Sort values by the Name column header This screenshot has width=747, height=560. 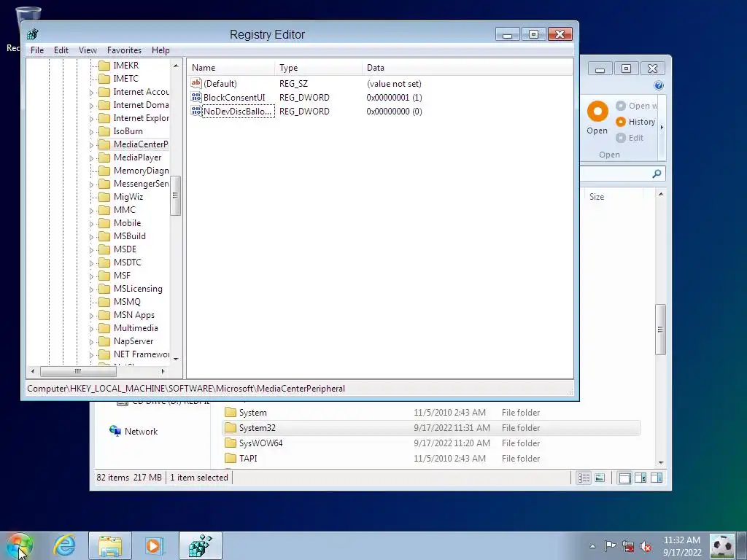231,68
